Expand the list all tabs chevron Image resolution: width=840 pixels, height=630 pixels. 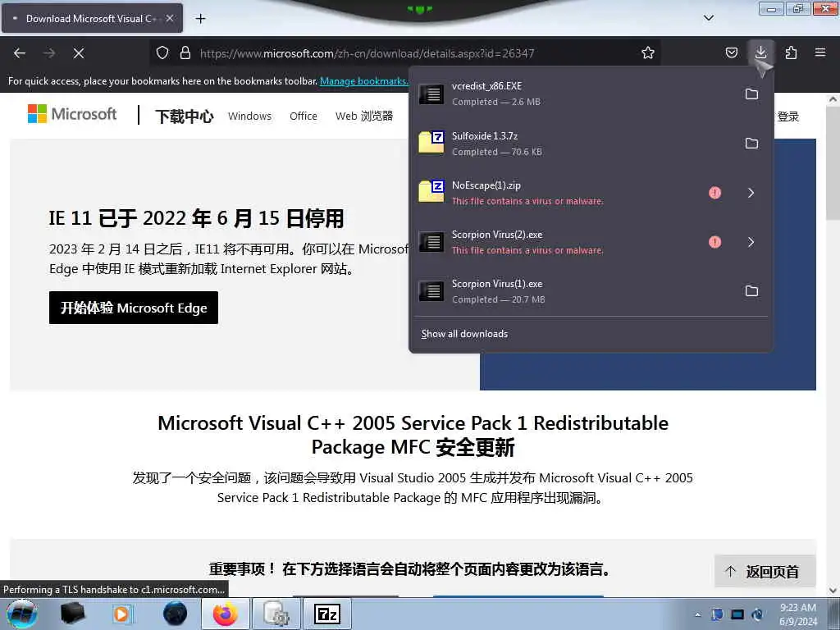708,18
